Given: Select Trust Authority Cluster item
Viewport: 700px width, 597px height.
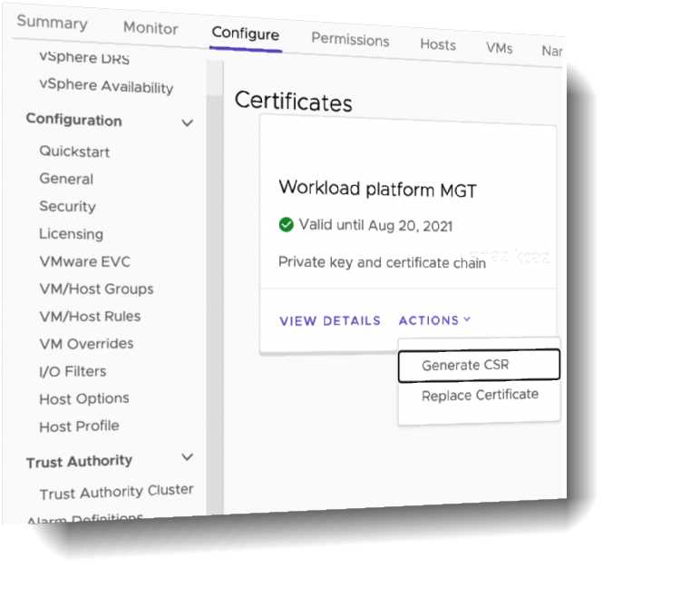Looking at the screenshot, I should 116,492.
